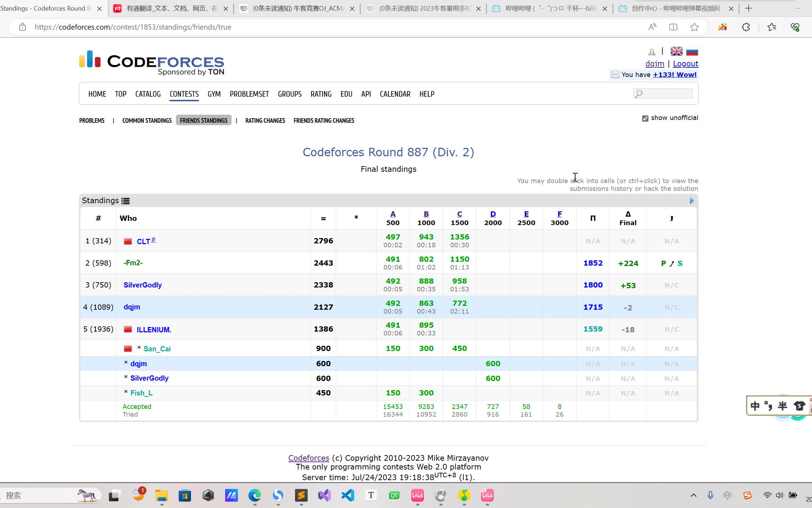Click the Russian language flag icon
The height and width of the screenshot is (508, 812).
(692, 52)
